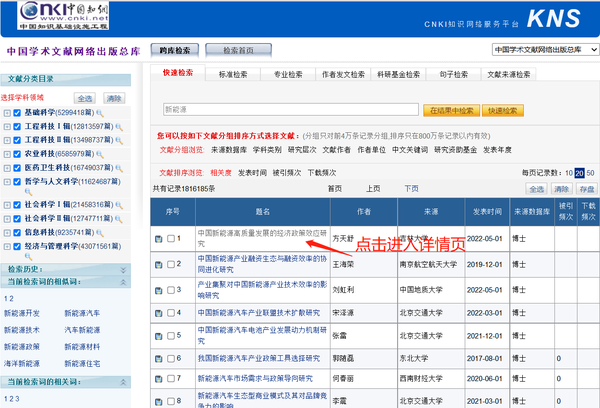The image size is (600, 408).
Task: Click save icon in result row 1
Action: (x=158, y=239)
